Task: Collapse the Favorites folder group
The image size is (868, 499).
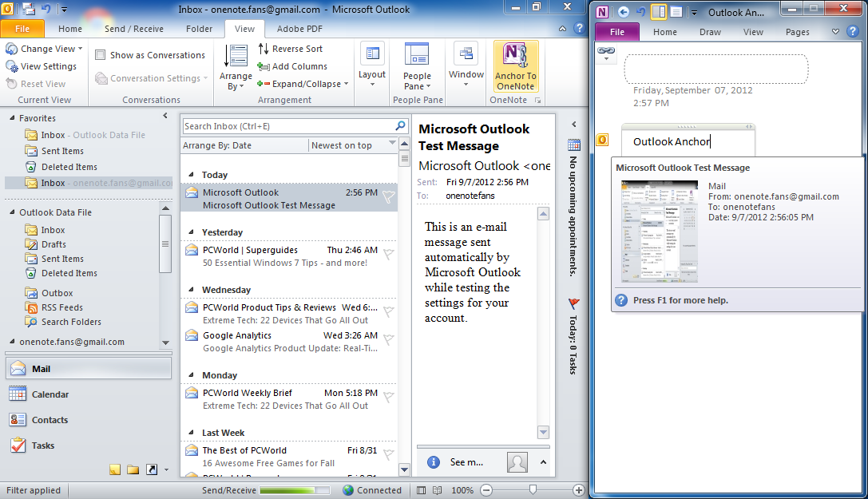Action: pos(12,118)
